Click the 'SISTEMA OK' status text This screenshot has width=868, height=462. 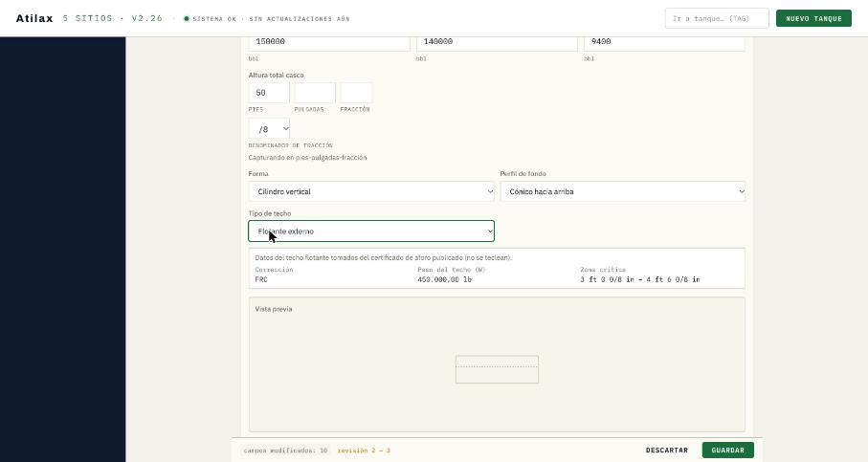[214, 19]
